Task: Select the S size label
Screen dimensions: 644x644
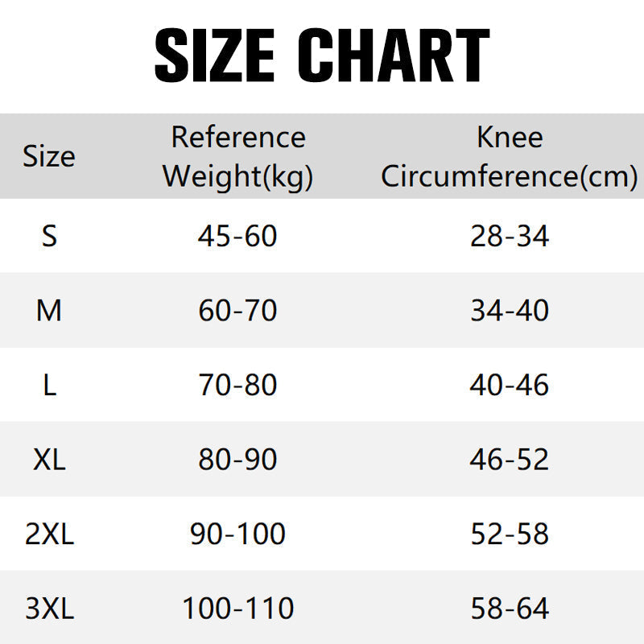Action: point(49,236)
